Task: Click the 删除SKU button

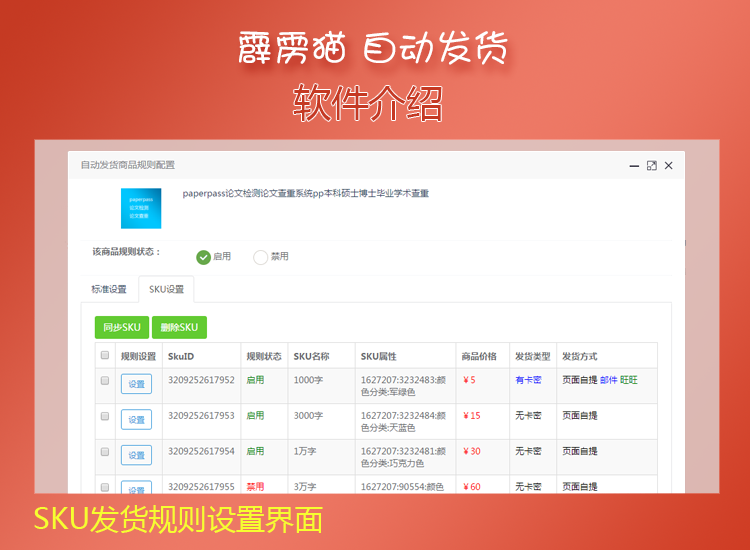Action: click(179, 327)
